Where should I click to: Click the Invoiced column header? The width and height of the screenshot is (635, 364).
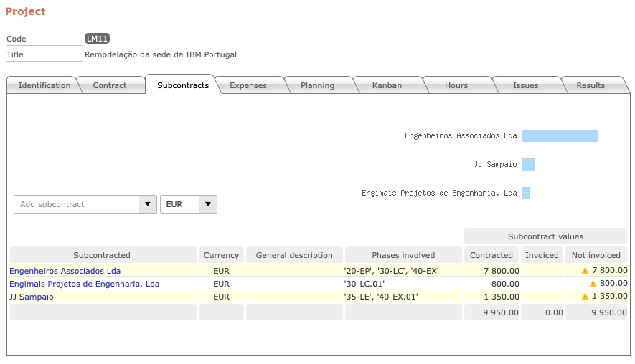[x=542, y=255]
